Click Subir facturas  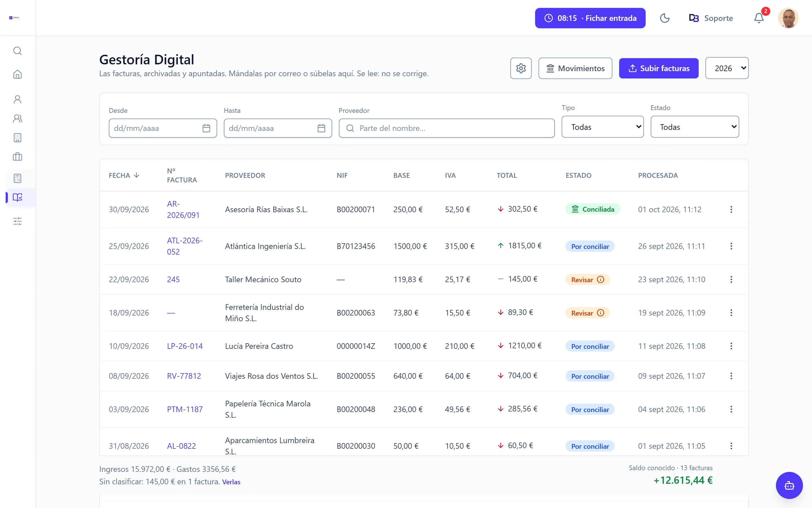pyautogui.click(x=659, y=68)
